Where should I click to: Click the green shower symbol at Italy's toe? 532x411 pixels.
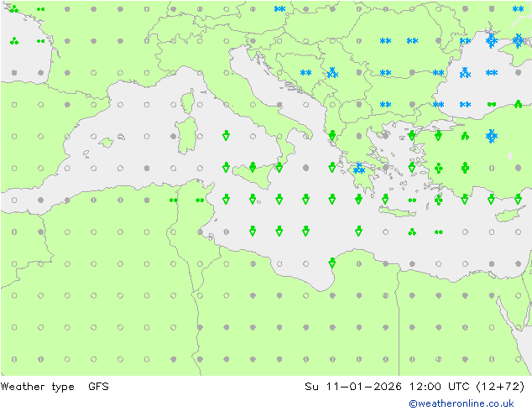[279, 167]
